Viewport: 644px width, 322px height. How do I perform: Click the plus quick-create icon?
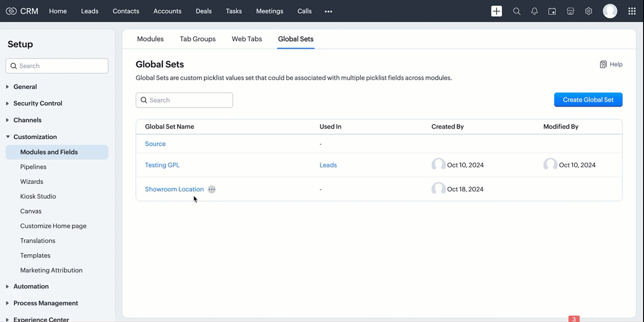click(496, 11)
